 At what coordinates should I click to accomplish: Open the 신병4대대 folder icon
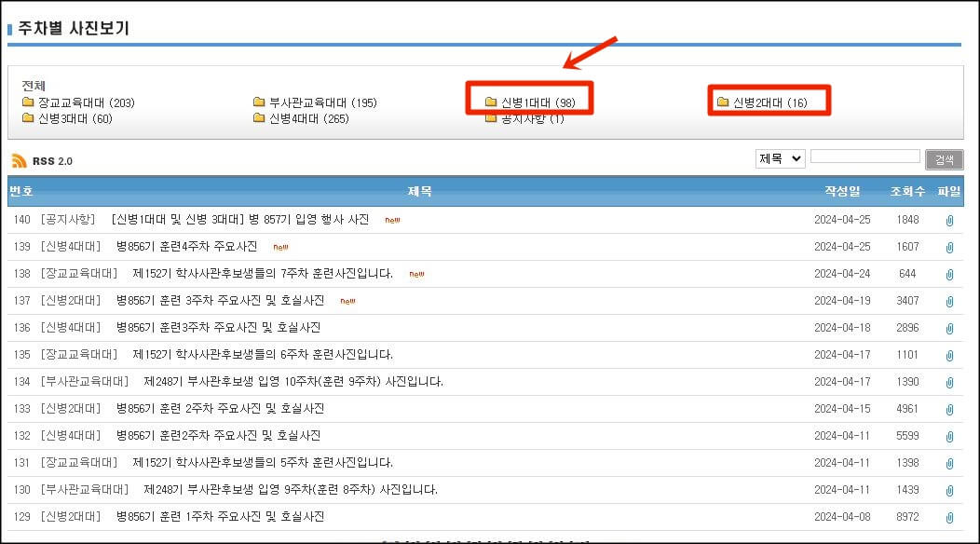coord(261,118)
